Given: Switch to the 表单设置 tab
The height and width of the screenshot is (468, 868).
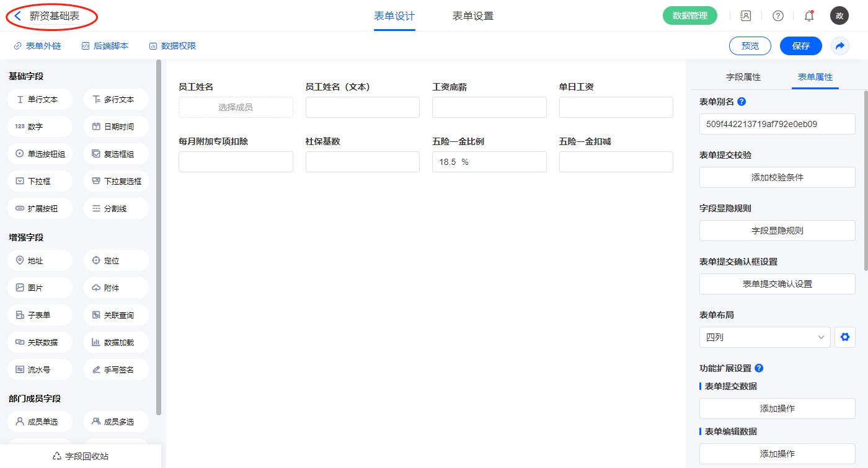Looking at the screenshot, I should pos(472,16).
